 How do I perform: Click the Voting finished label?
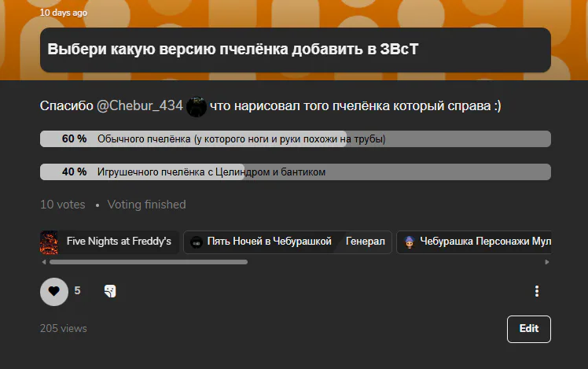pyautogui.click(x=147, y=205)
